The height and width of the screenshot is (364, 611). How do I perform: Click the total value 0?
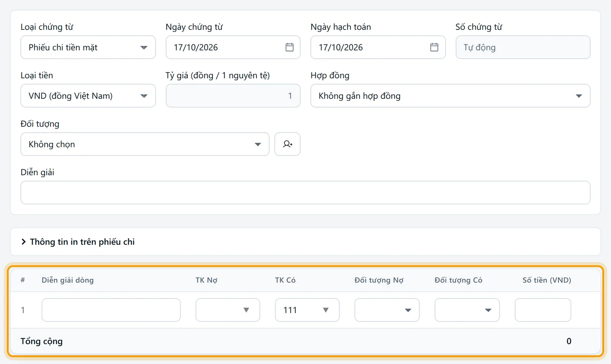569,341
